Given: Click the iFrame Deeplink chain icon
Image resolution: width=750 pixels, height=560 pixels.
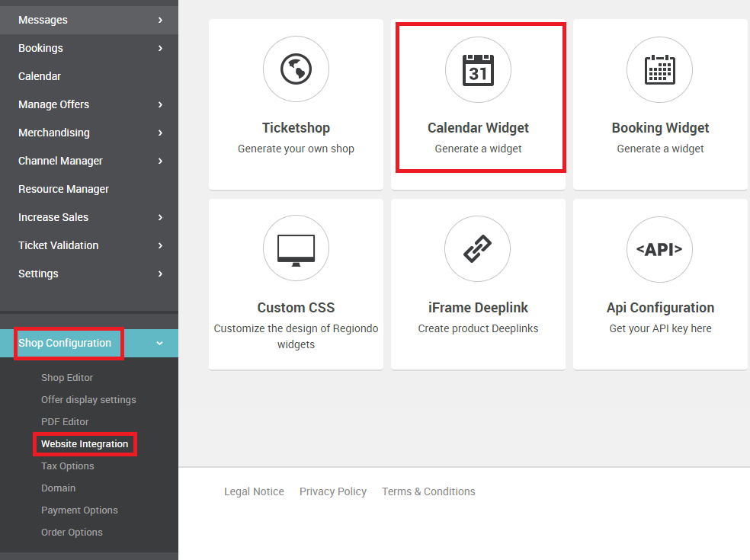Looking at the screenshot, I should (477, 248).
